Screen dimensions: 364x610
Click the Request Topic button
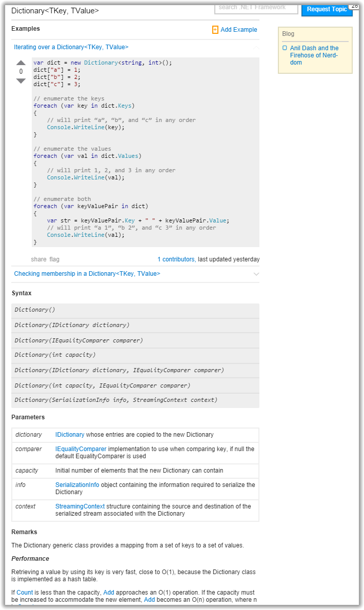(x=327, y=9)
